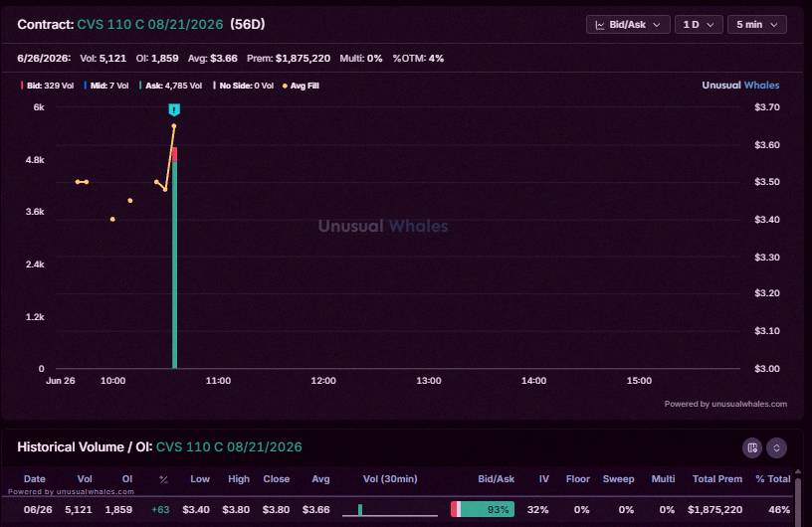Sort table by % Total column header
This screenshot has width=812, height=527.
(x=772, y=479)
